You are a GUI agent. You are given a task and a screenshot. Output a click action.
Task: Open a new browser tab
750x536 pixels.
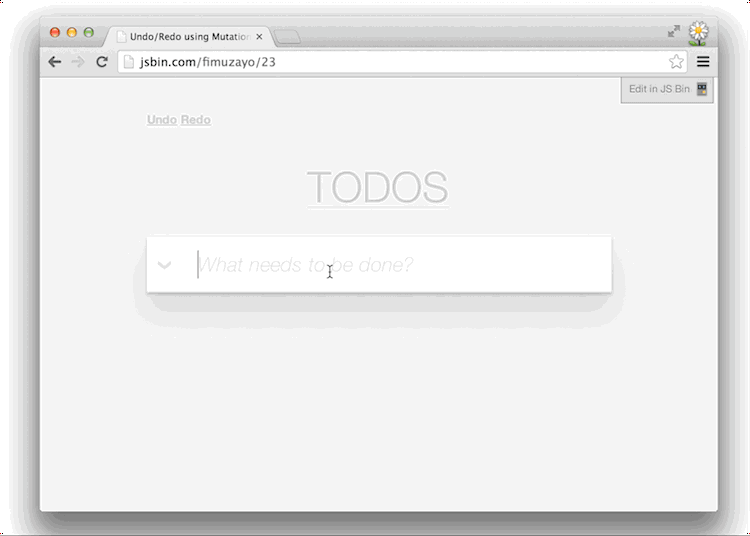(x=287, y=38)
